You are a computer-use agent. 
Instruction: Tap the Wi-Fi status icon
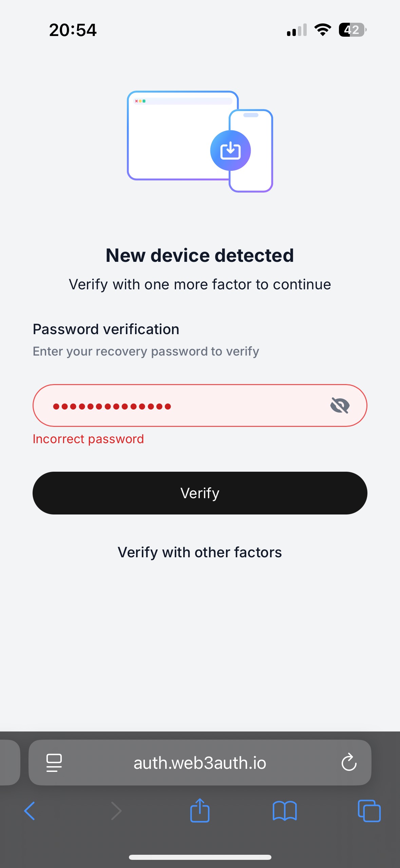pos(323,30)
